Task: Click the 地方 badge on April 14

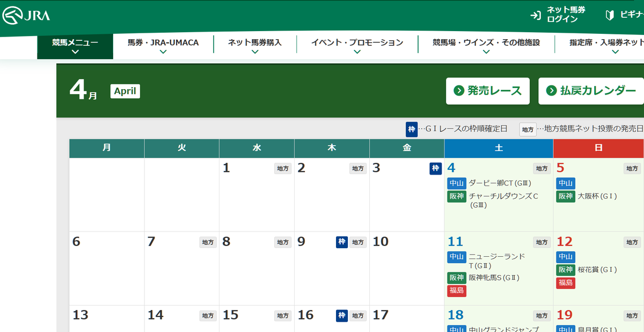Action: coord(208,316)
